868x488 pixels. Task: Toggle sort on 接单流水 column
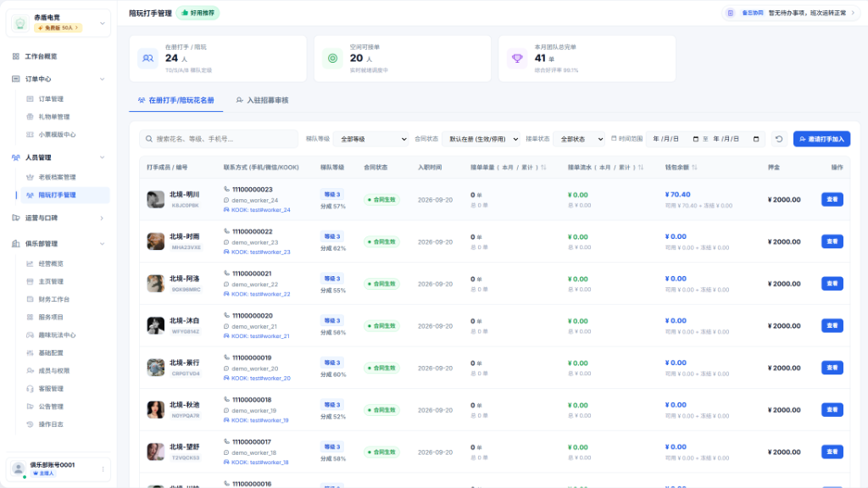pos(641,167)
